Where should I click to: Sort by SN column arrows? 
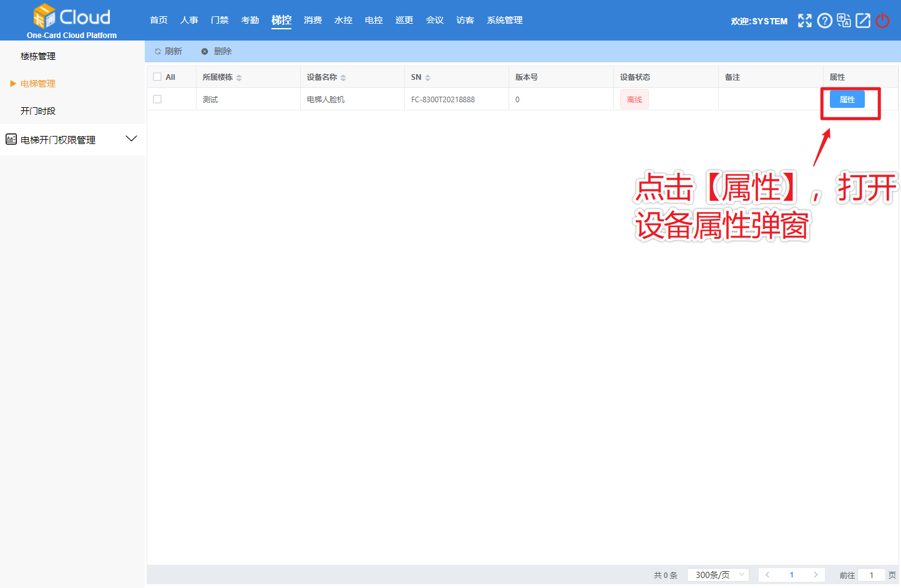point(427,78)
